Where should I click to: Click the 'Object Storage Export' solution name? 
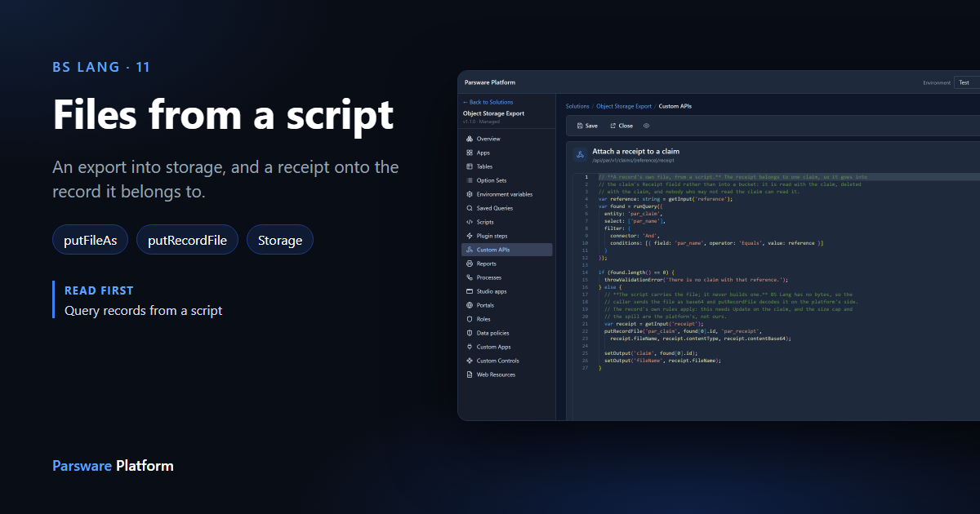click(x=493, y=113)
